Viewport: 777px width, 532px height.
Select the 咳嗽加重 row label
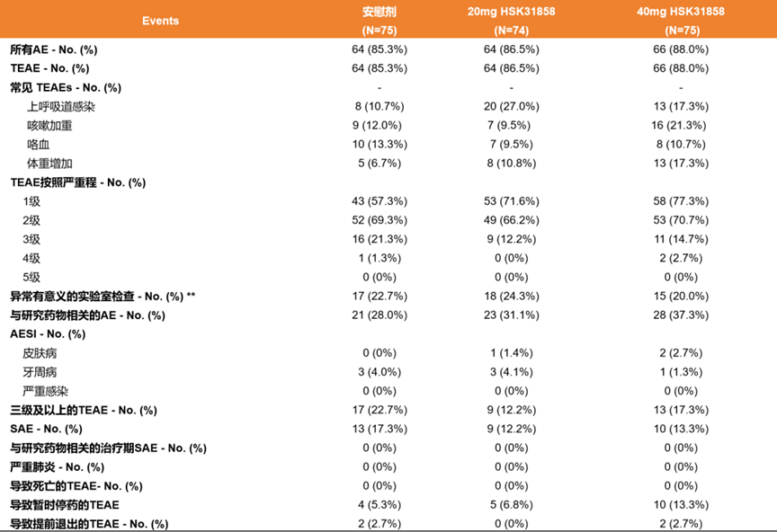49,125
